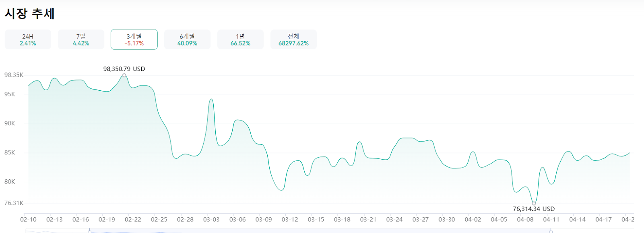The width and height of the screenshot is (644, 233).
Task: Click the 04-17 date label
Action: [604, 220]
